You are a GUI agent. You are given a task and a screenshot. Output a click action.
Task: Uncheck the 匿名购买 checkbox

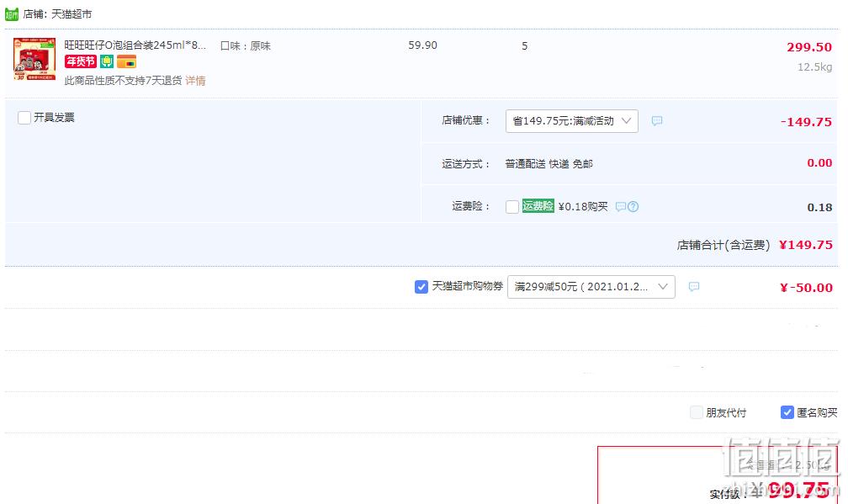(x=787, y=412)
